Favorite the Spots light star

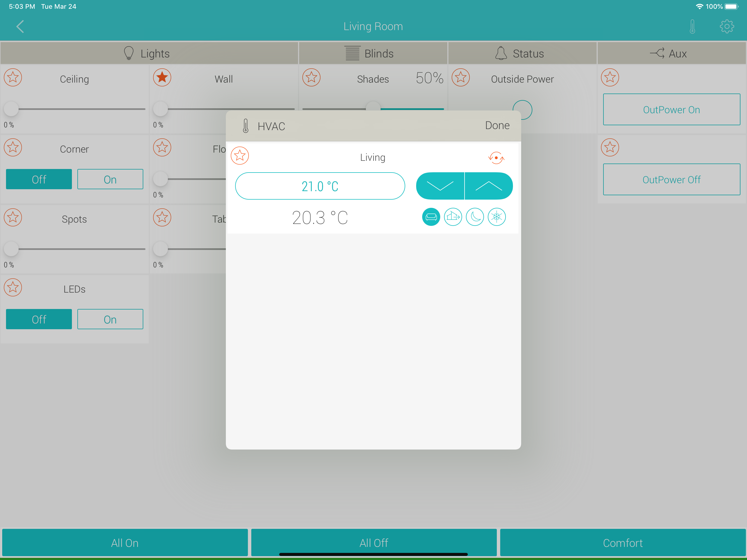[x=13, y=217]
